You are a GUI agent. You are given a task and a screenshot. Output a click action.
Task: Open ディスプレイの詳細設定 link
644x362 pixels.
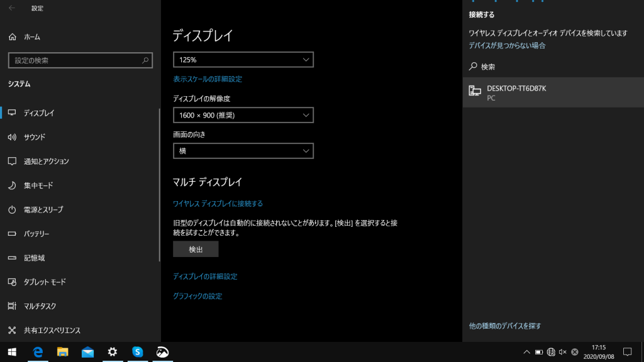[205, 277]
